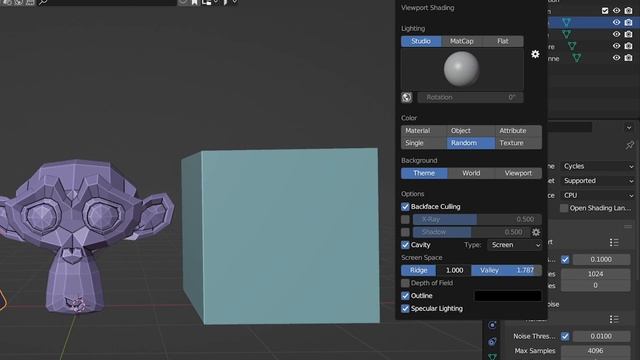The image size is (640, 360).
Task: Click the Ridge cavity slider
Action: [x=436, y=270]
